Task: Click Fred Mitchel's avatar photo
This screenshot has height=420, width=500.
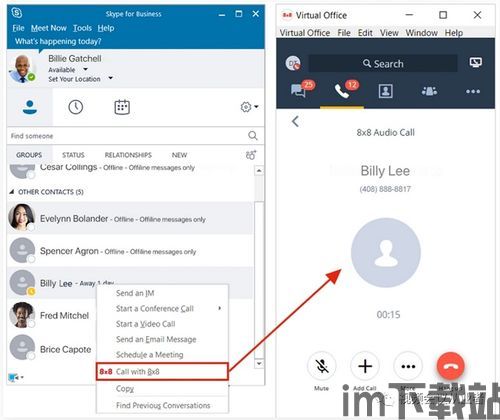Action: 22,315
